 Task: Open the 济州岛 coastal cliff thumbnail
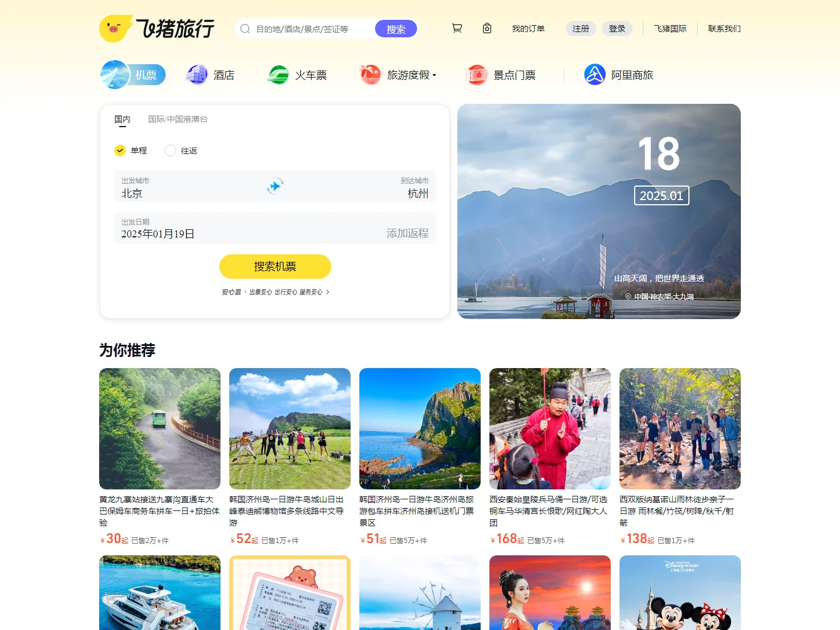(x=420, y=429)
